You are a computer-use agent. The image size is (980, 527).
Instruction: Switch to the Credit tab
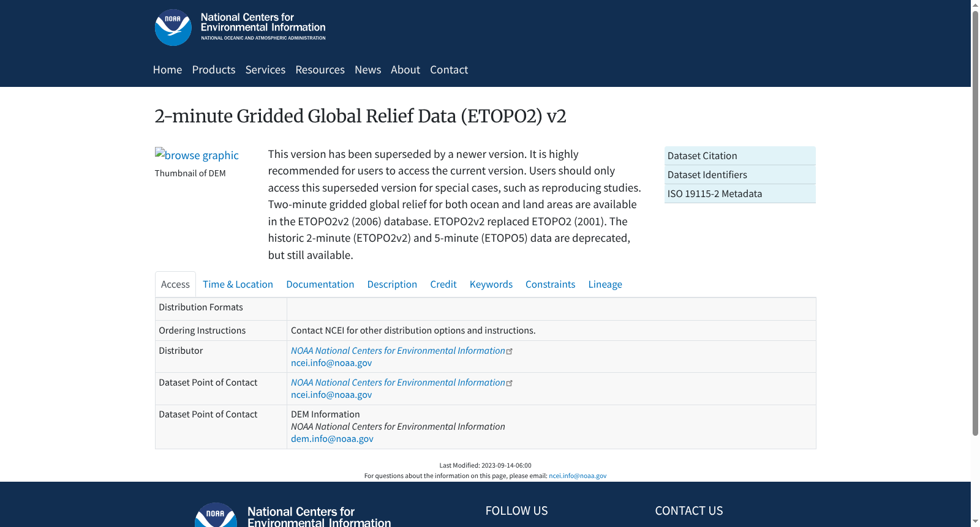[x=443, y=284]
